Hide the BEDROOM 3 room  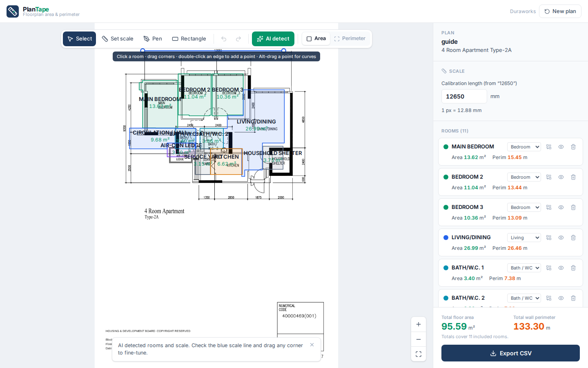pyautogui.click(x=561, y=207)
